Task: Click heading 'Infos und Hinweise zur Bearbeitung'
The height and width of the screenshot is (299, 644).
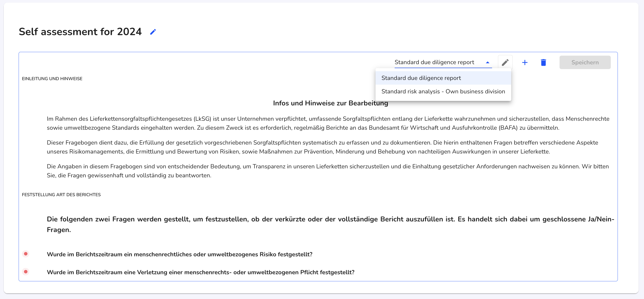Action: [x=330, y=103]
